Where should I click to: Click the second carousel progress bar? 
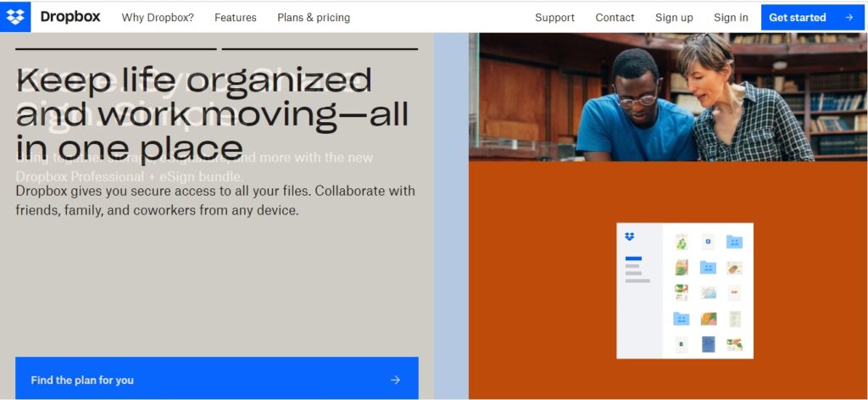pyautogui.click(x=320, y=49)
